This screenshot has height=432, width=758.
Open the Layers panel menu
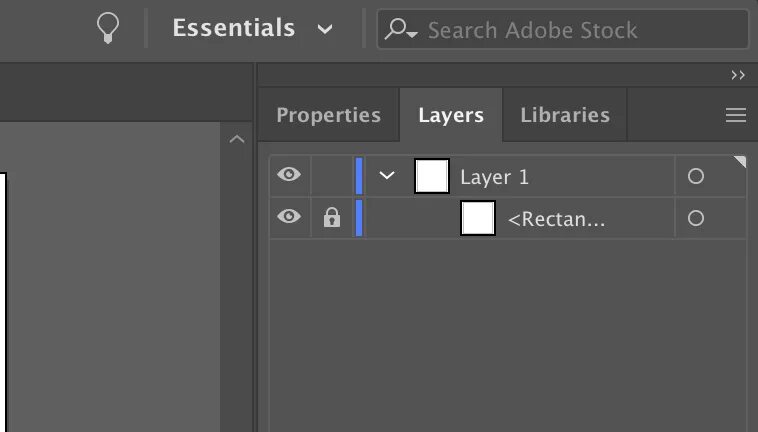pyautogui.click(x=736, y=115)
